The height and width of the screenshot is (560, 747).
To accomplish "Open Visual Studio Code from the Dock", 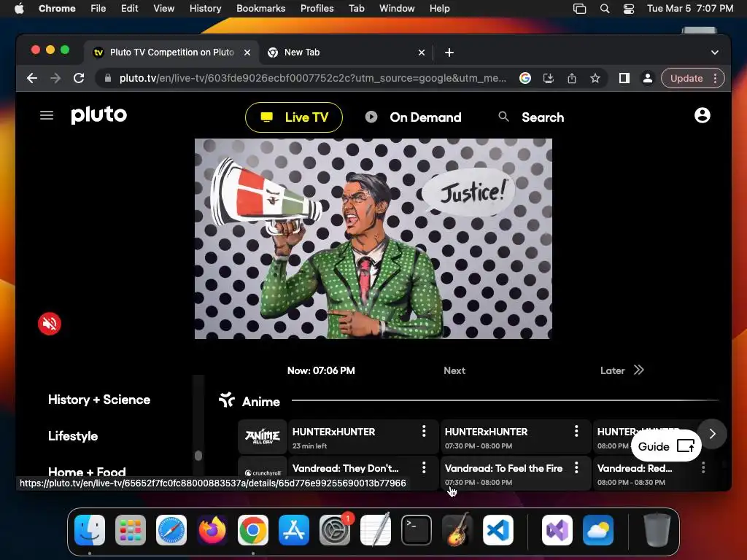I will [x=498, y=530].
